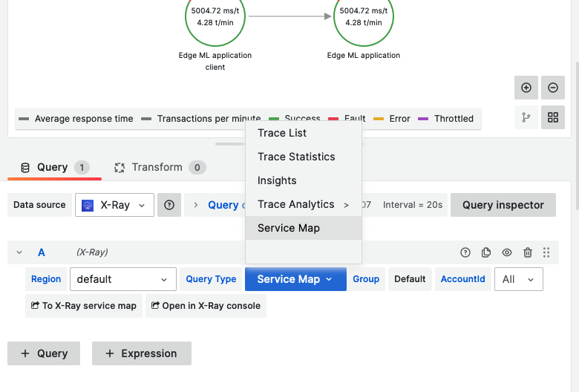Open the Region default dropdown
579x392 pixels.
[x=123, y=279]
